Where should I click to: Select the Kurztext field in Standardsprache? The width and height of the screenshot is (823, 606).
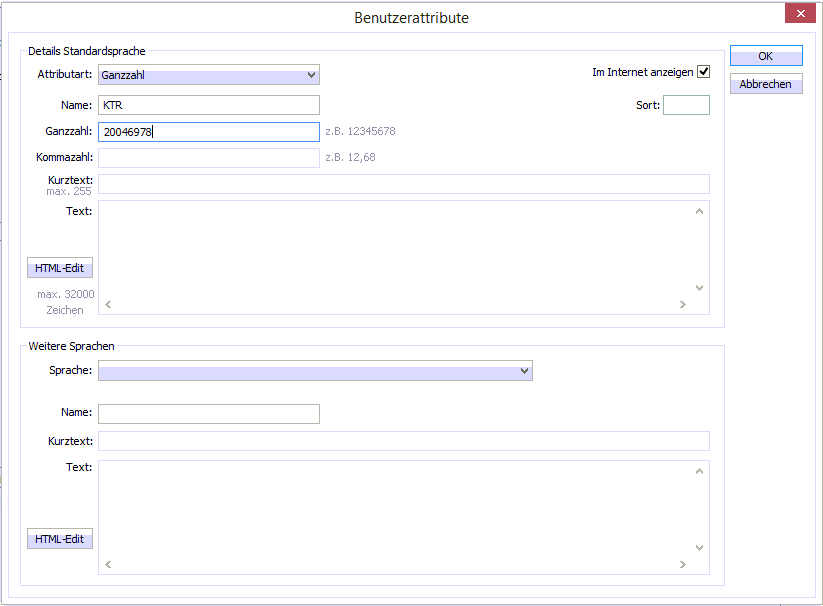403,184
